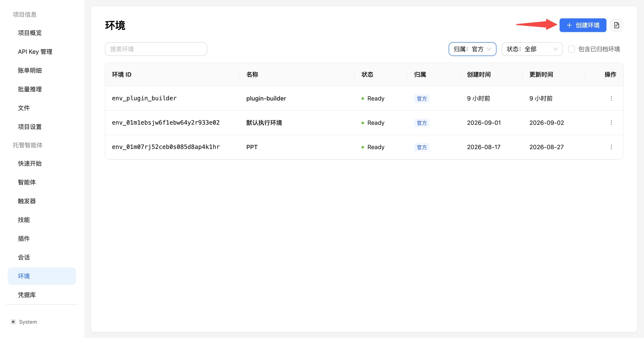644x338 pixels.
Task: Open 凭据库 in sidebar
Action: point(42,295)
